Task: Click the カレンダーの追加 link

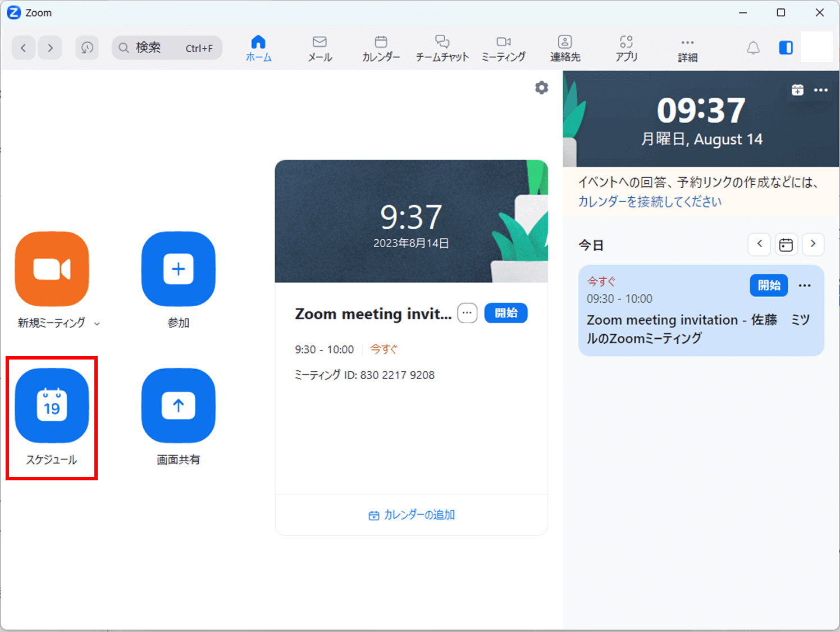Action: 412,515
